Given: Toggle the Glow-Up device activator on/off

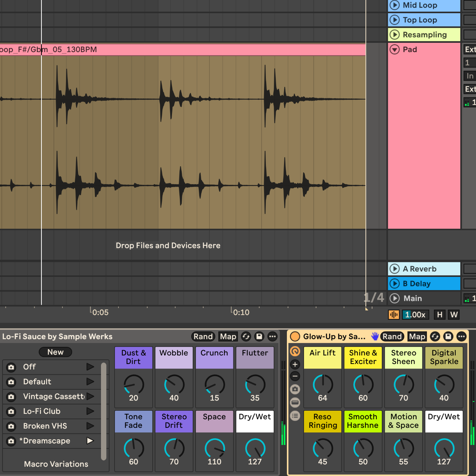Looking at the screenshot, I should [295, 336].
